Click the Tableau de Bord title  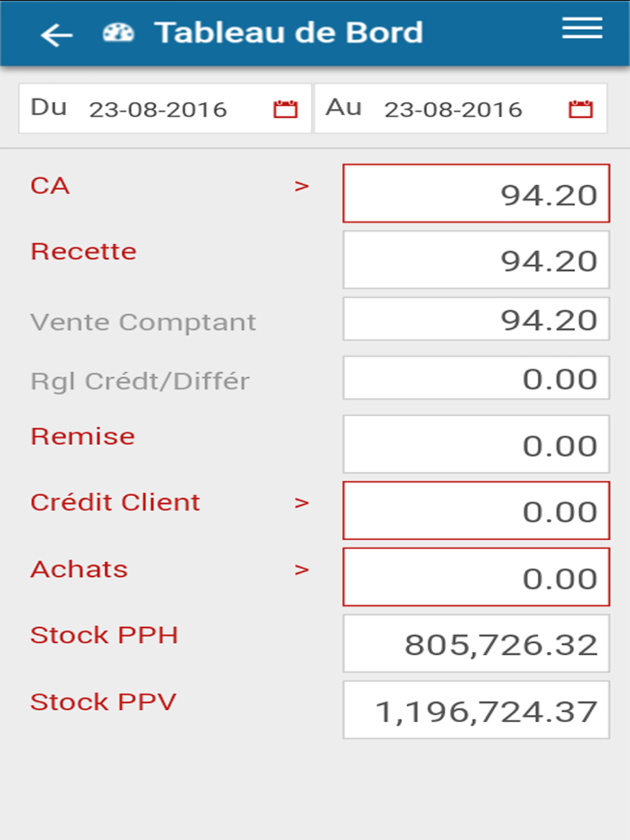pos(289,33)
